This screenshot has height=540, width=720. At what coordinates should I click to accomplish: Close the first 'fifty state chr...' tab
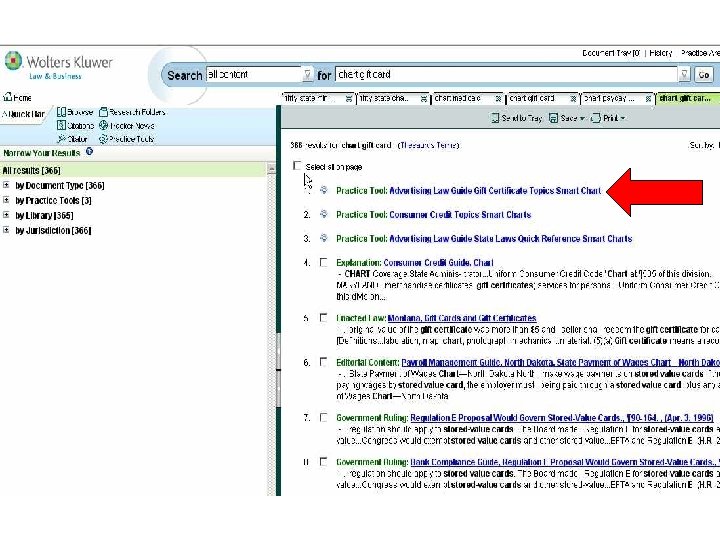click(x=349, y=99)
